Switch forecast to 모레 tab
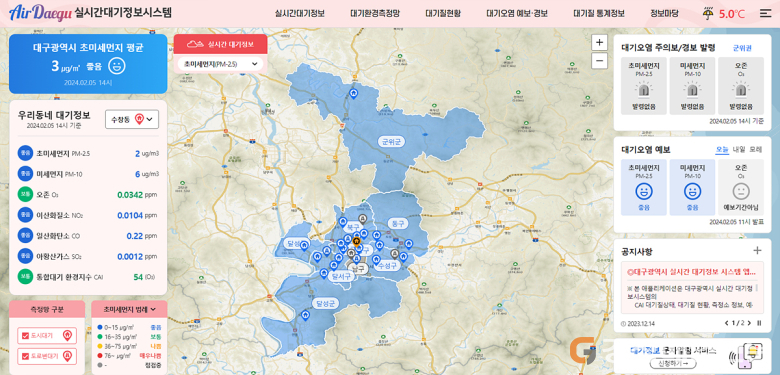 coord(756,150)
